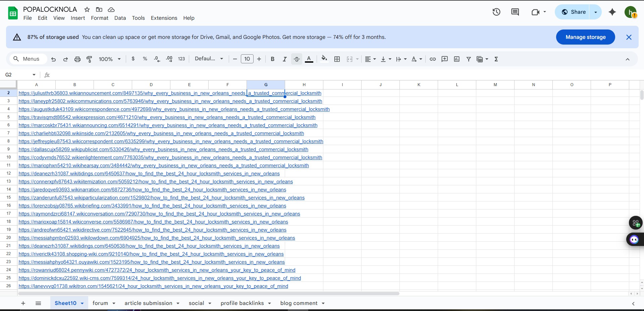Open the Gemini sparkle icon
This screenshot has height=311, width=644.
[612, 12]
